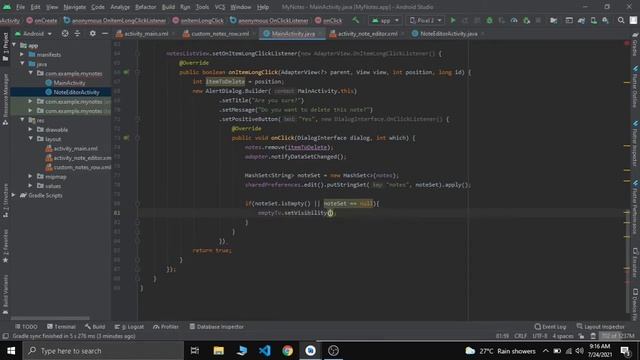Click override gutter icon beside onClick method
This screenshot has height=360, width=640.
pyautogui.click(x=126, y=138)
